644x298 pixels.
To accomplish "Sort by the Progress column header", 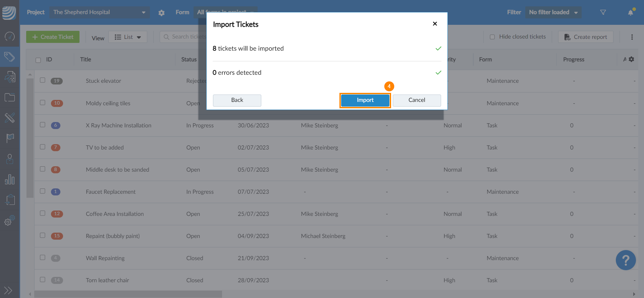I will [574, 59].
